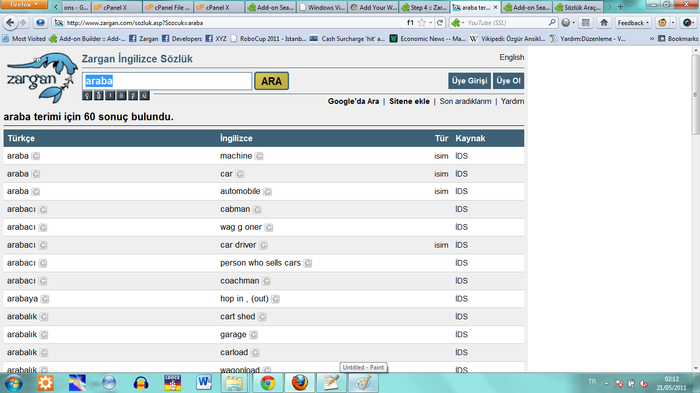Image resolution: width=700 pixels, height=393 pixels.
Task: Click the copy icon next to garage
Action: tap(253, 334)
